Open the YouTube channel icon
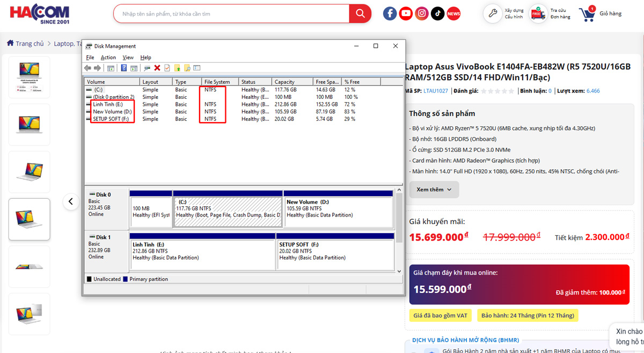644x353 pixels. [x=406, y=13]
